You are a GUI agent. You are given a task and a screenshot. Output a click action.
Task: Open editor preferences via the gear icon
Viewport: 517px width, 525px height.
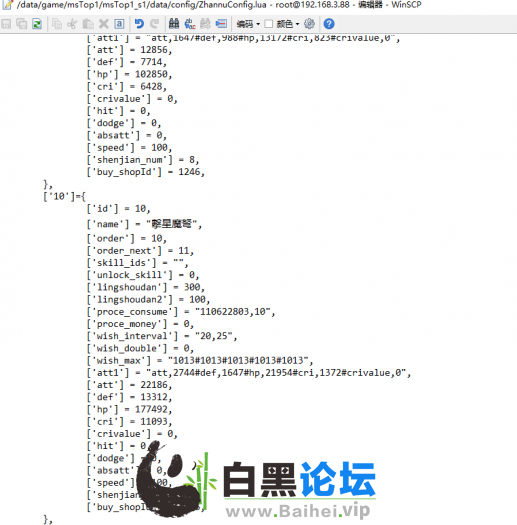click(309, 24)
